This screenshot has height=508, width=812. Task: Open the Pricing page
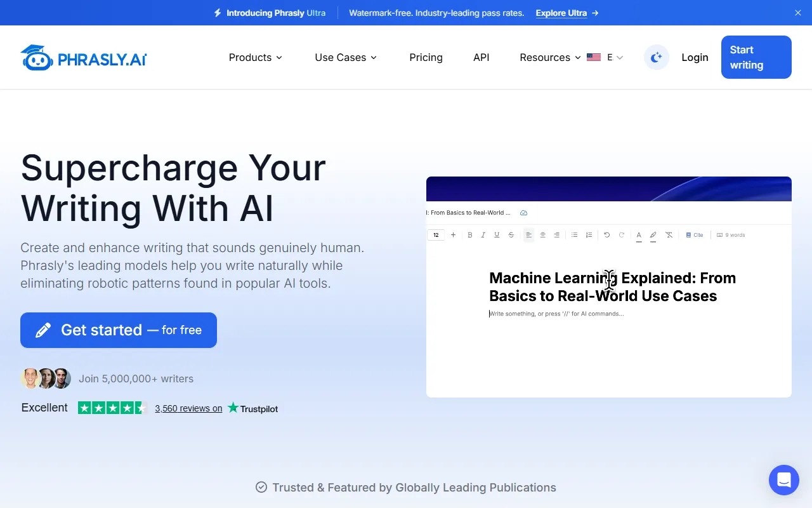pyautogui.click(x=426, y=57)
